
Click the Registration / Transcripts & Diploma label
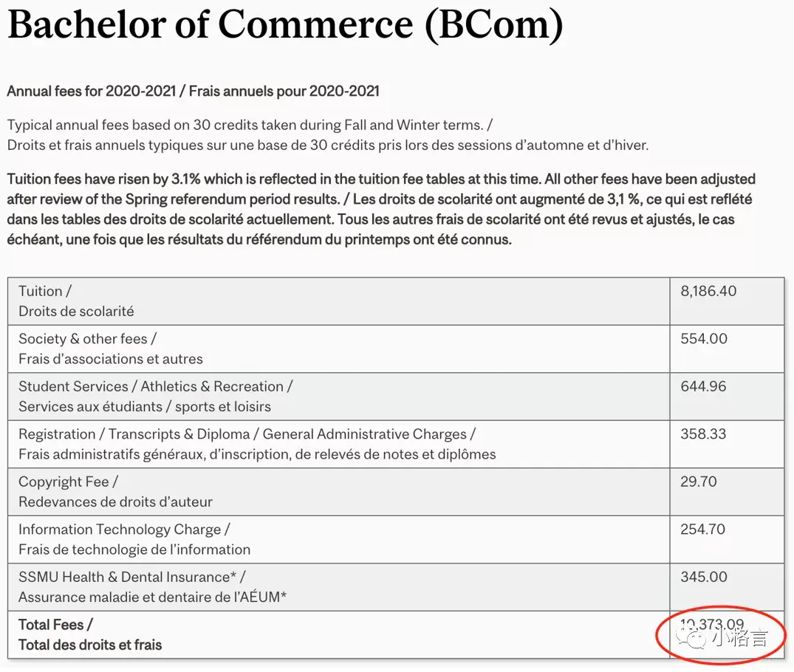tap(247, 434)
